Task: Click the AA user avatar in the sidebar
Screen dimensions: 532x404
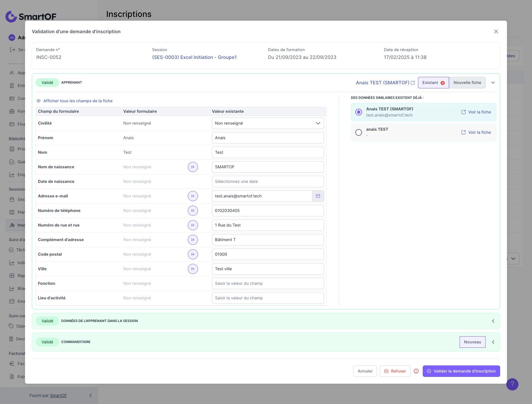Action: (12, 38)
